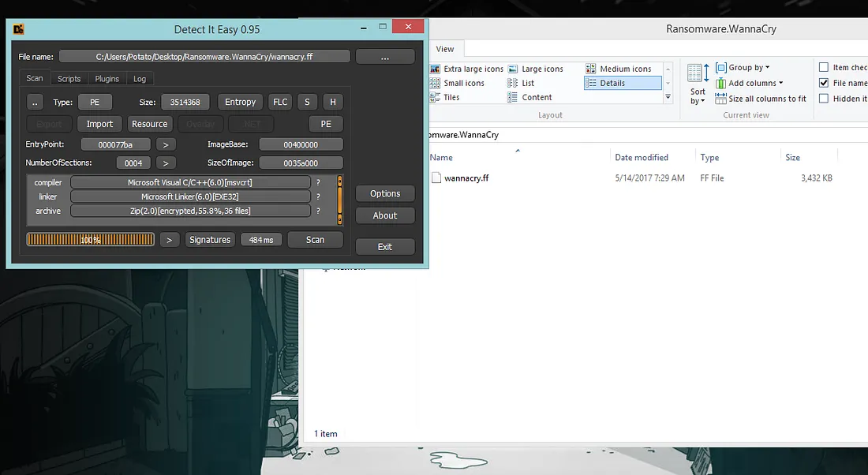Expand the layout gallery more arrow
Screen dimensions: 868x475
(x=668, y=97)
